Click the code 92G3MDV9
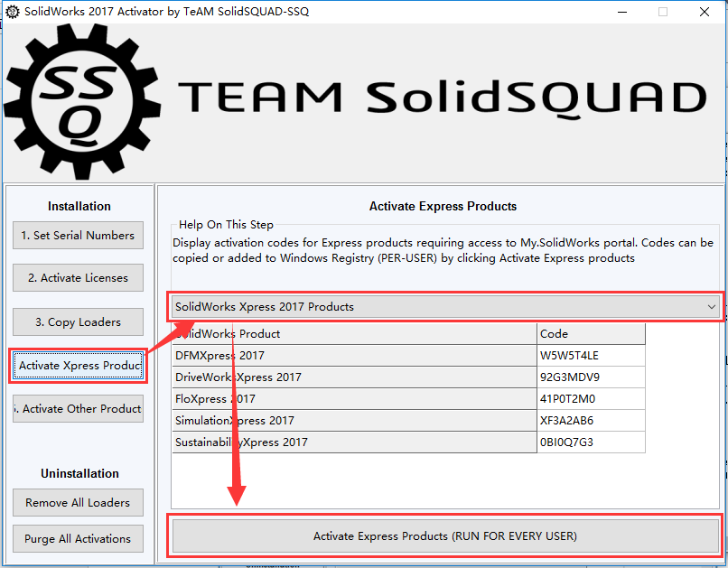Screen dimensions: 728x568 (570, 377)
